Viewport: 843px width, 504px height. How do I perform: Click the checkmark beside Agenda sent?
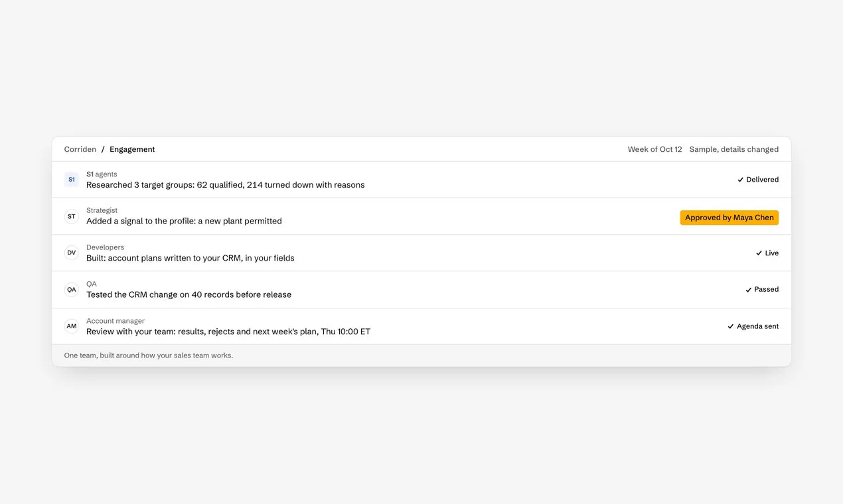coord(731,326)
